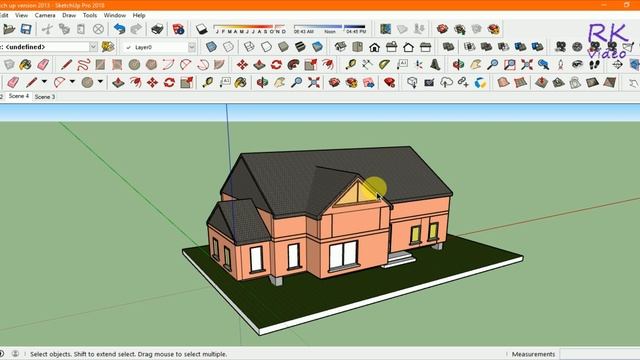Viewport: 640px width, 360px height.
Task: Select the Protractor tool
Action: point(384,64)
